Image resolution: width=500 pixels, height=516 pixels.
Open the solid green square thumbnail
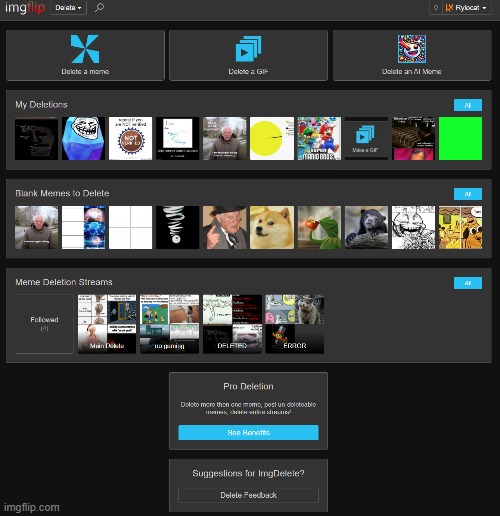[x=460, y=138]
